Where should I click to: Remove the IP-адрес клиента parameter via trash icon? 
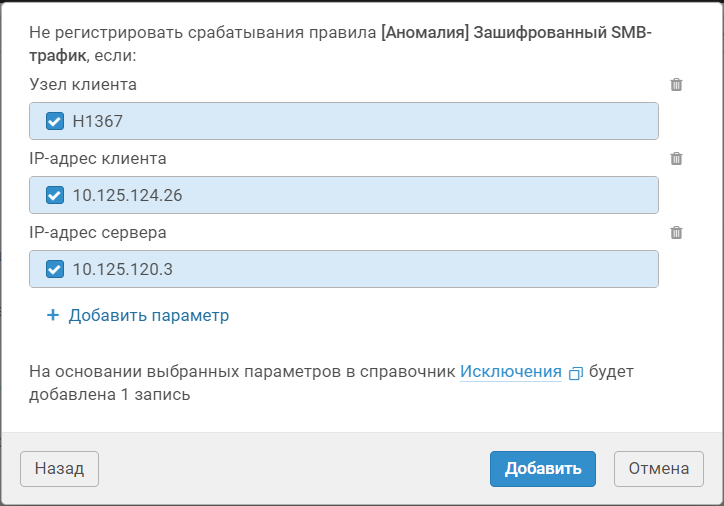coord(676,158)
